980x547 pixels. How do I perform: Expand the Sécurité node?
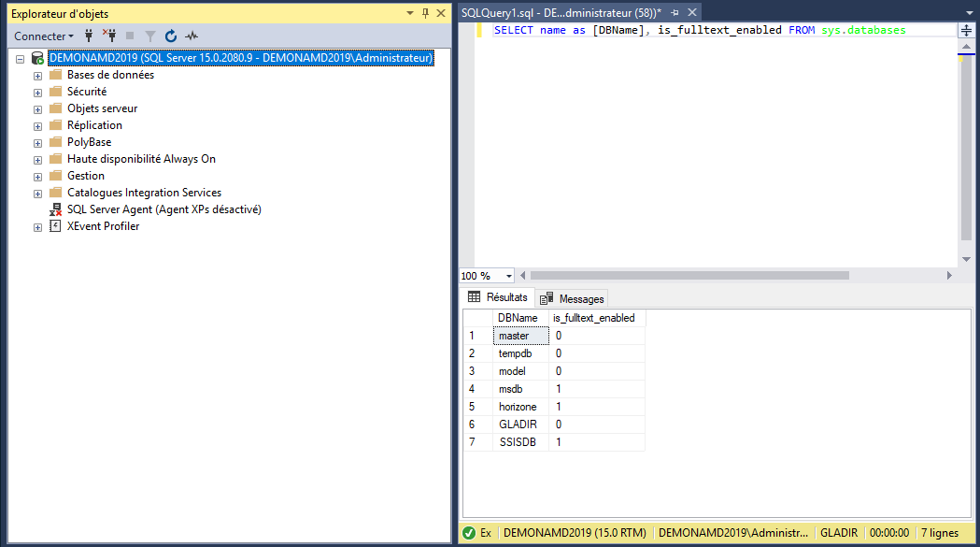coord(37,93)
